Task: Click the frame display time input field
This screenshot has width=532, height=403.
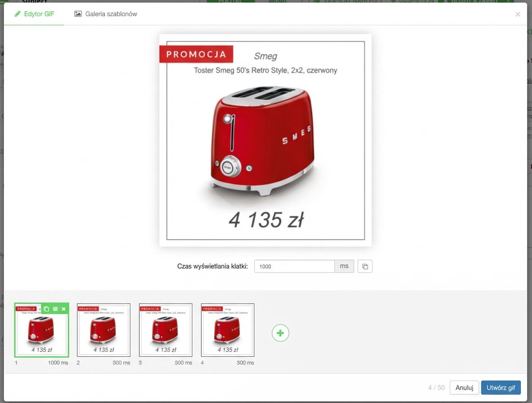Action: pos(294,266)
